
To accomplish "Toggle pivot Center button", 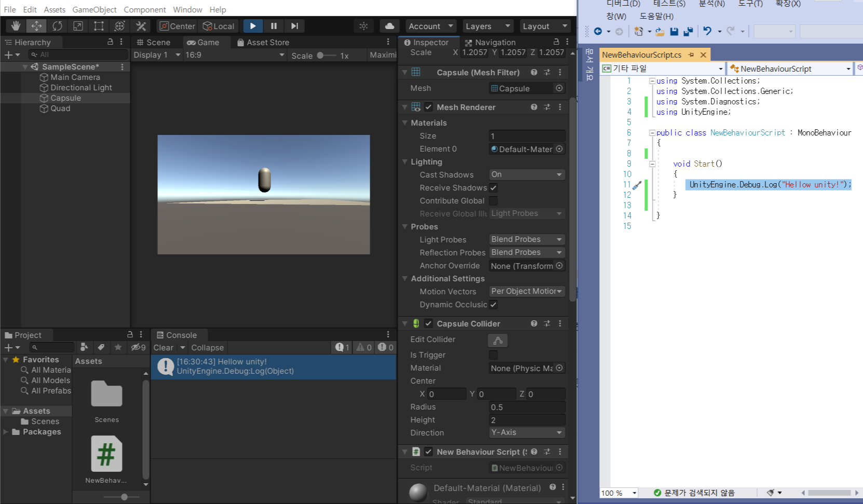I will (x=178, y=26).
